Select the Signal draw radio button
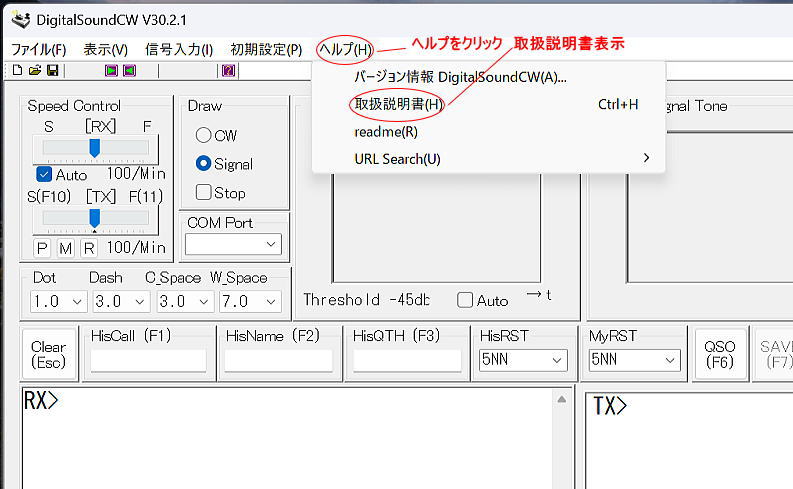 click(x=203, y=163)
